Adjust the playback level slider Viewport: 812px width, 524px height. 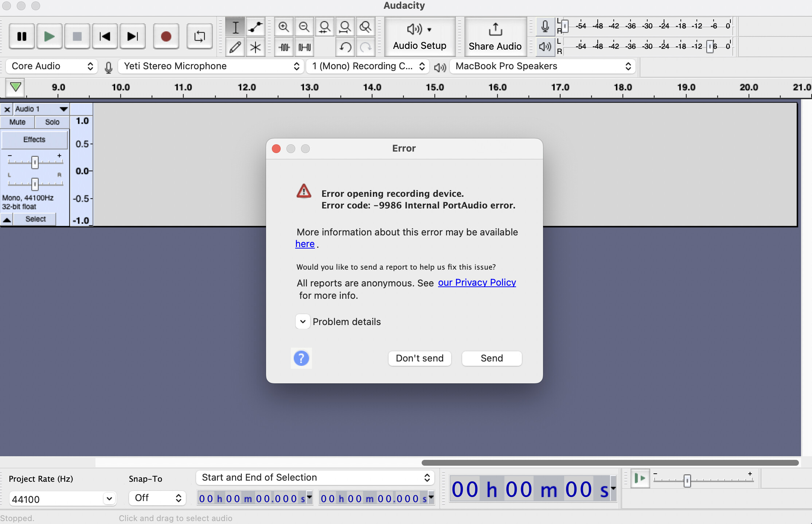click(x=710, y=47)
